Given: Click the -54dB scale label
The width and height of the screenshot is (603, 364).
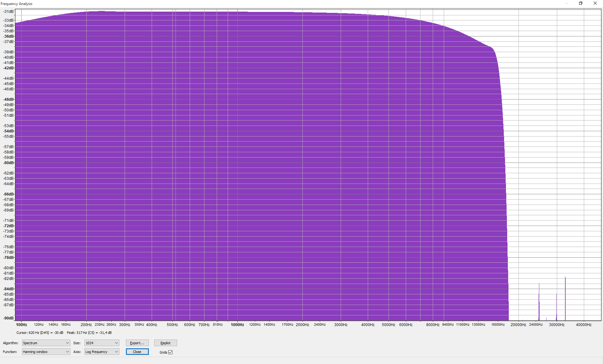Looking at the screenshot, I should pyautogui.click(x=8, y=131).
